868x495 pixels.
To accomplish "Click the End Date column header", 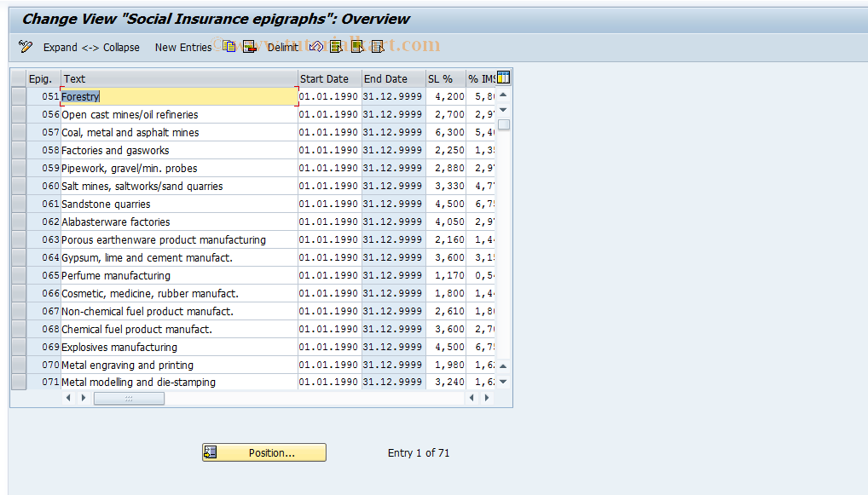I will pos(394,78).
